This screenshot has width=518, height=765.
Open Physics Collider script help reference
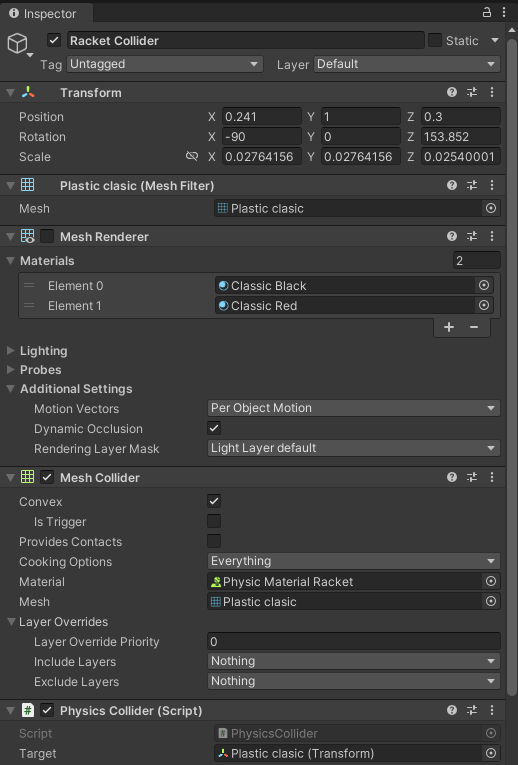point(452,710)
